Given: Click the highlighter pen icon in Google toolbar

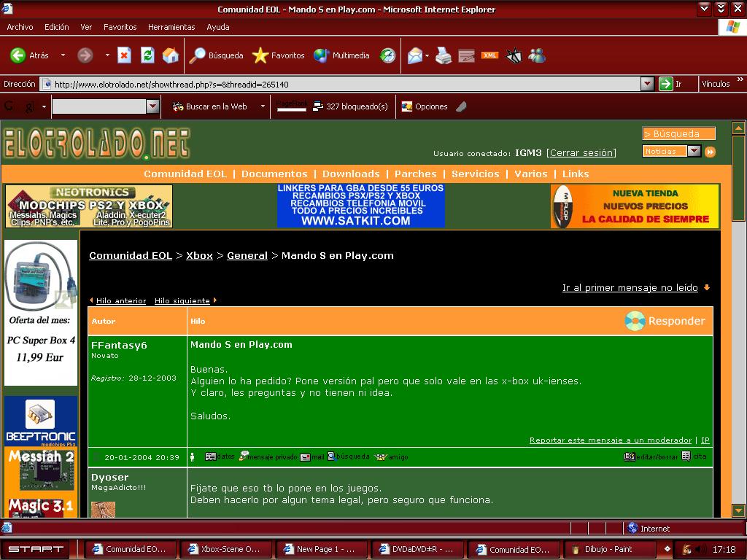Looking at the screenshot, I should tap(461, 106).
